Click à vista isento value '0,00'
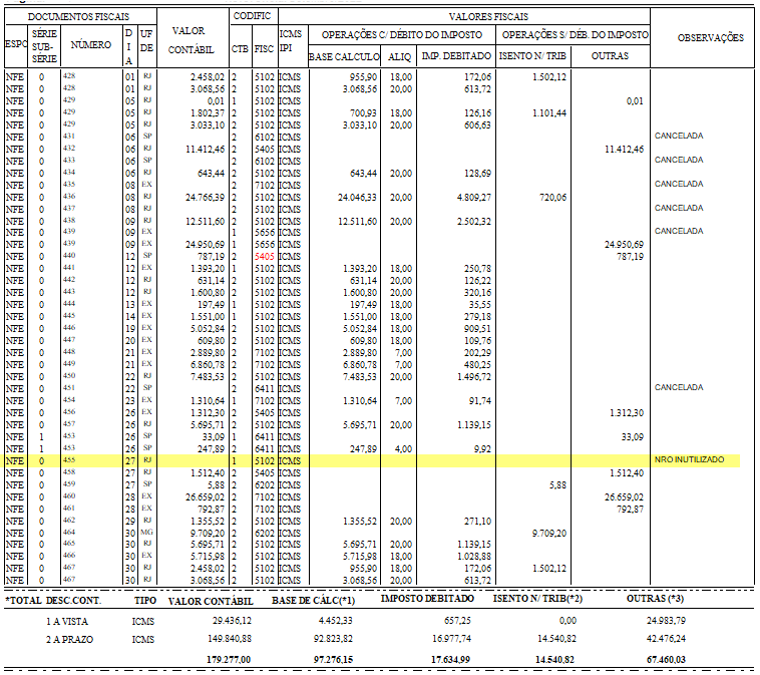Viewport: 760px width, 675px height. pyautogui.click(x=568, y=621)
